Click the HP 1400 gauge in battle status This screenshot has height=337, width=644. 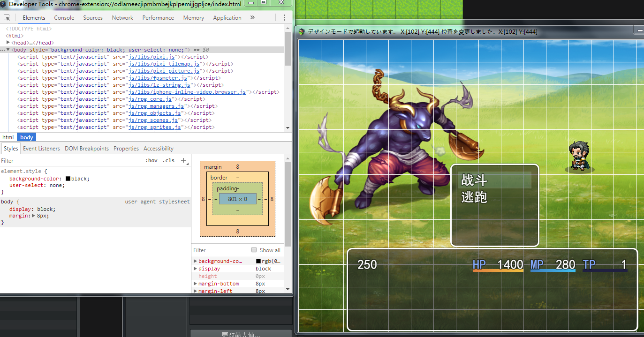tap(498, 265)
